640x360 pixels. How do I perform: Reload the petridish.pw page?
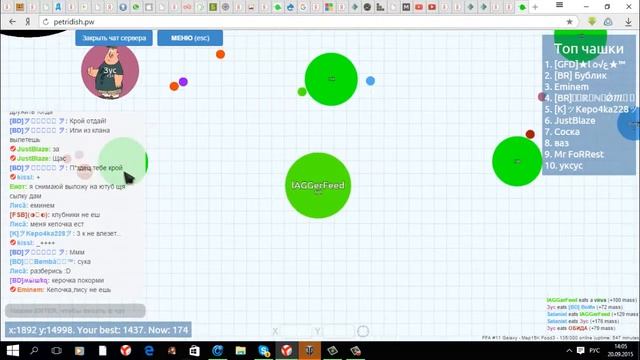(46, 22)
